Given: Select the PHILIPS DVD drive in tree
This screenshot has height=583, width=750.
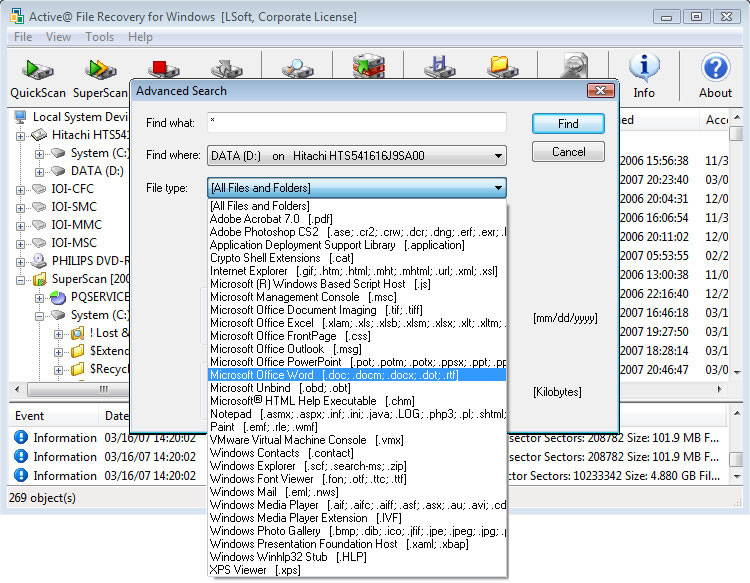Looking at the screenshot, I should pyautogui.click(x=38, y=261).
